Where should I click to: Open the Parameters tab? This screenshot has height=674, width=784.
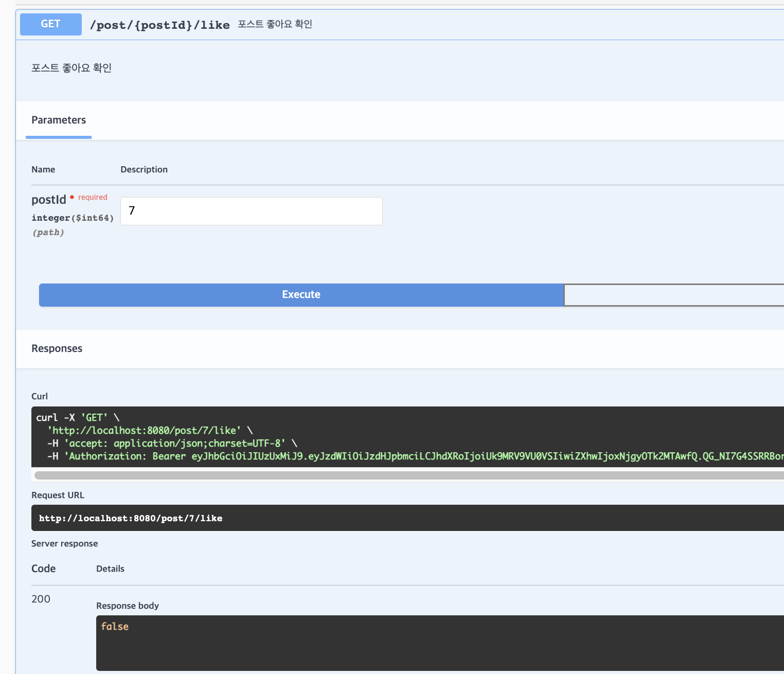click(x=59, y=120)
